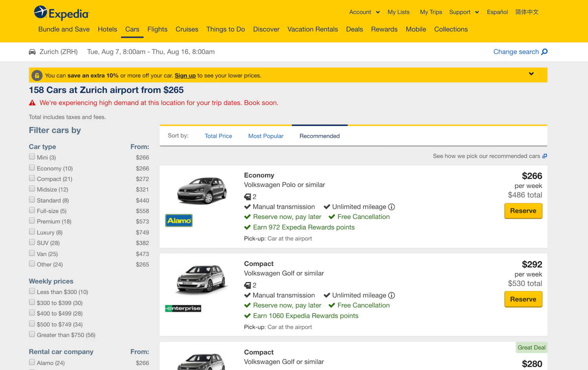Enable the SUV car type checkbox
Viewport: 588px width, 370px height.
click(x=32, y=242)
